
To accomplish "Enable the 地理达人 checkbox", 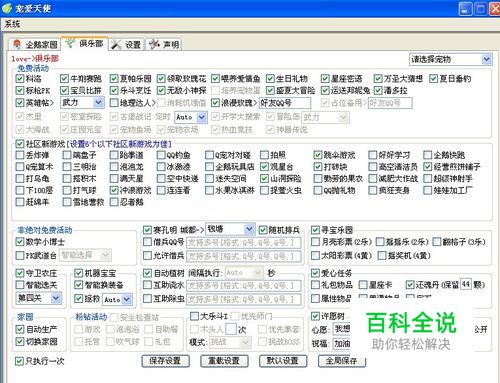I will click(x=114, y=103).
